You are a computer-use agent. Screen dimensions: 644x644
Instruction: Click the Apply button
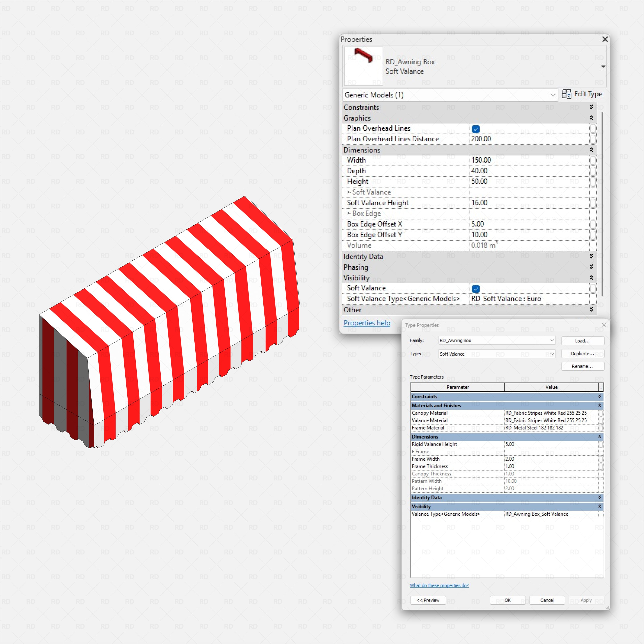(586, 600)
